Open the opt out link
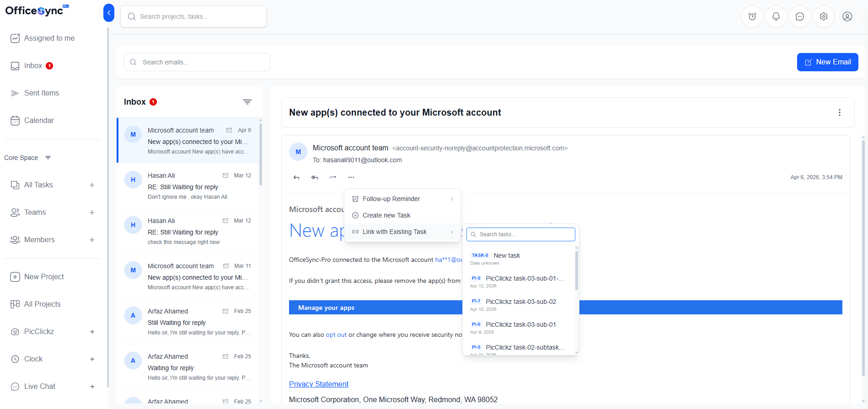868x409 pixels. click(x=336, y=335)
